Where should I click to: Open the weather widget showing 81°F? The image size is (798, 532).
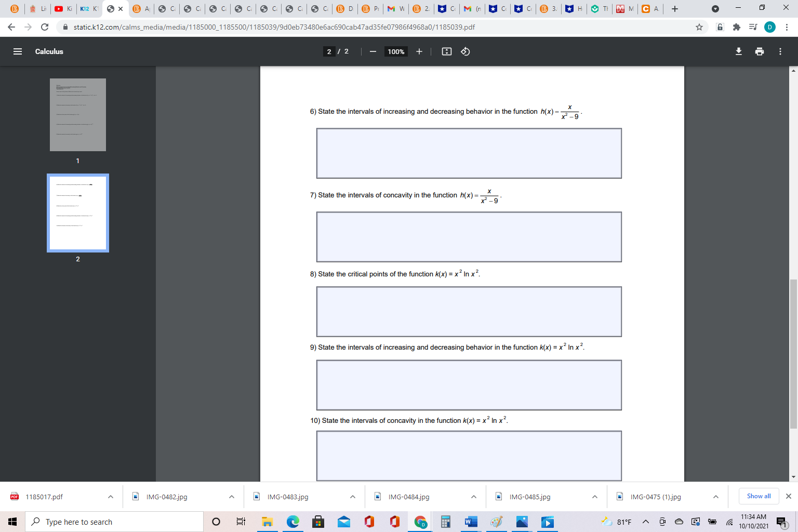(x=617, y=522)
